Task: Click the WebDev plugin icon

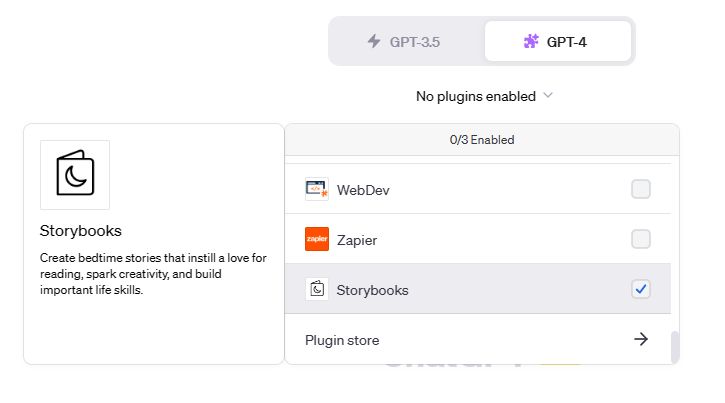Action: [317, 189]
